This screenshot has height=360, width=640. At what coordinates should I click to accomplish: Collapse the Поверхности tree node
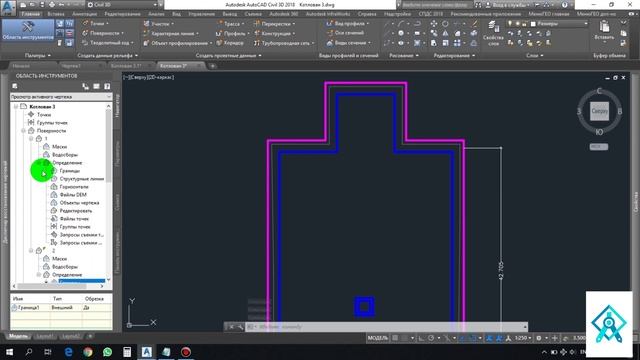(23, 131)
